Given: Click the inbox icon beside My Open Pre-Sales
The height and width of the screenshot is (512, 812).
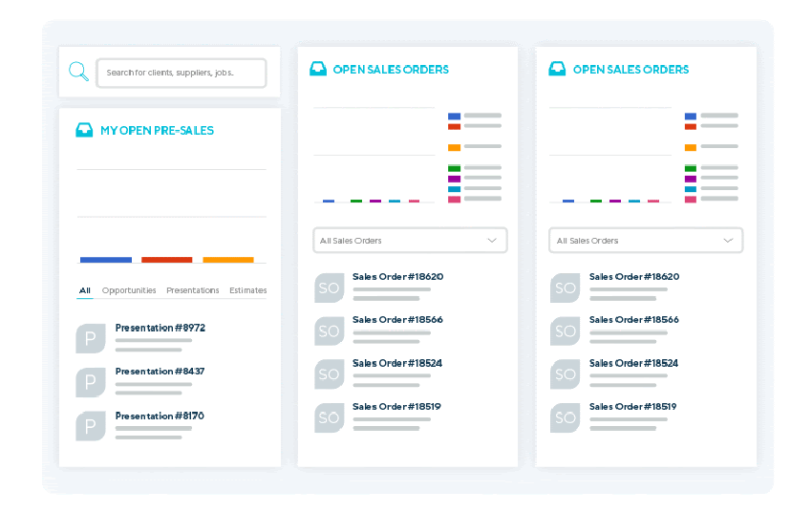Looking at the screenshot, I should pyautogui.click(x=84, y=130).
